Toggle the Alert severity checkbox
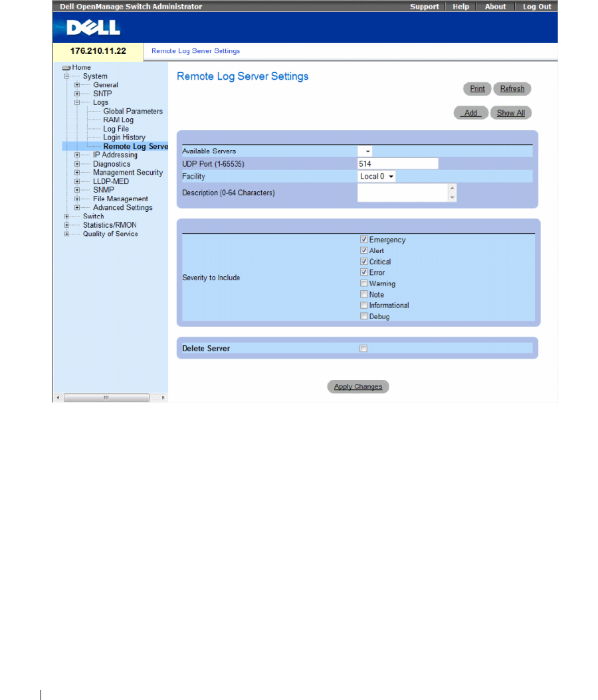 tap(364, 250)
